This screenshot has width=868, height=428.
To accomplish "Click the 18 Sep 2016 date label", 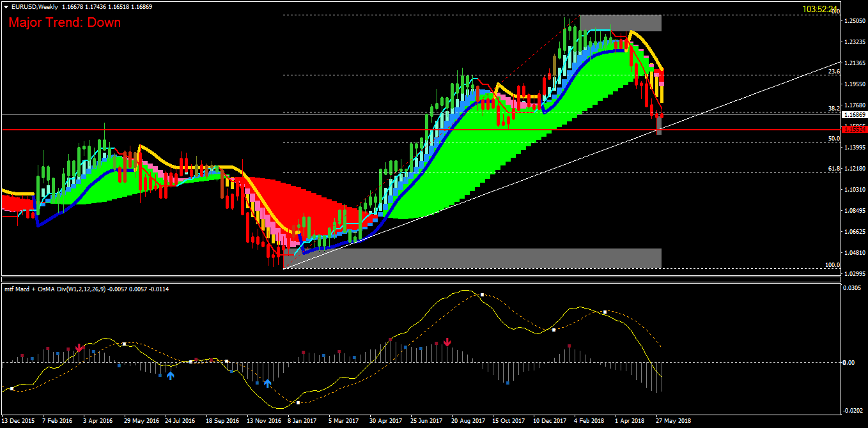I will coord(222,421).
